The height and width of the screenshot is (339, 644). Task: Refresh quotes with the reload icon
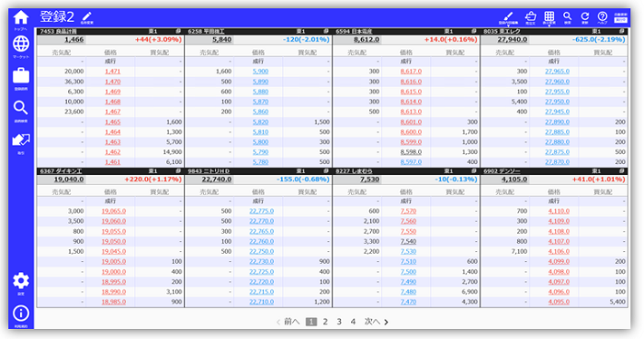585,17
